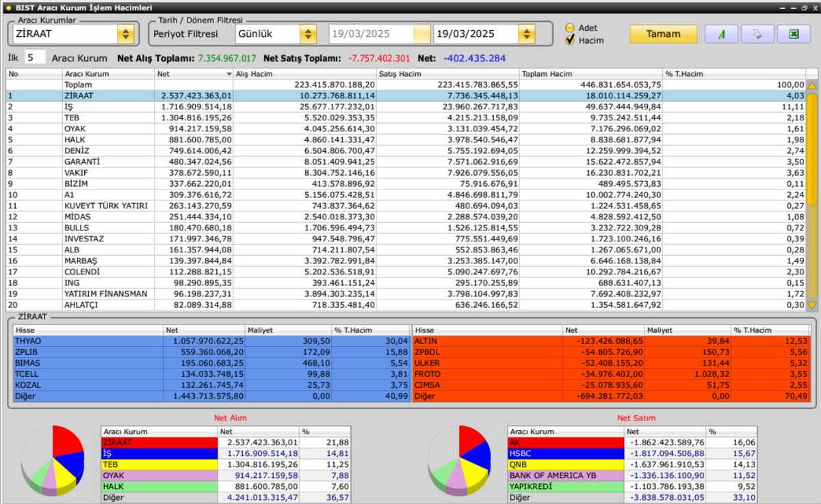The image size is (821, 504).
Task: Click the scroll down arrow of the broker table
Action: coord(811,305)
